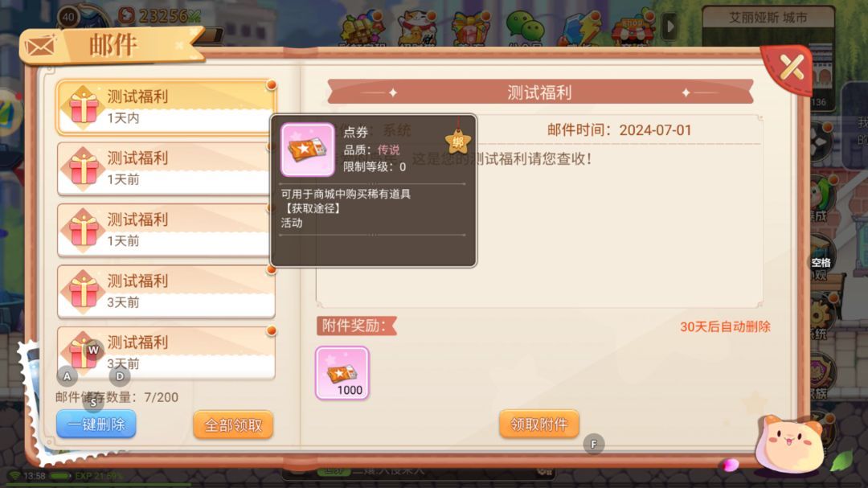The image size is (868, 488).
Task: Click the 一键删除 delete-all button
Action: click(x=96, y=424)
